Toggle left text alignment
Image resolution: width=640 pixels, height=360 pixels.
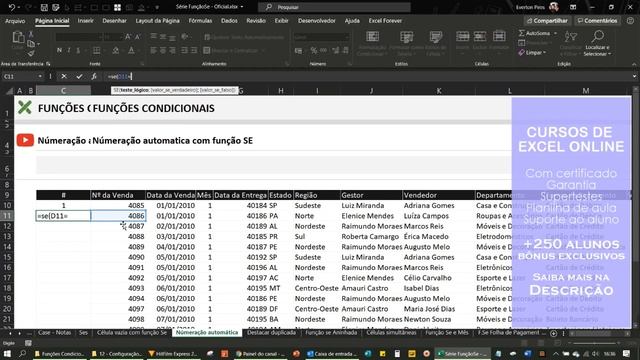click(153, 51)
